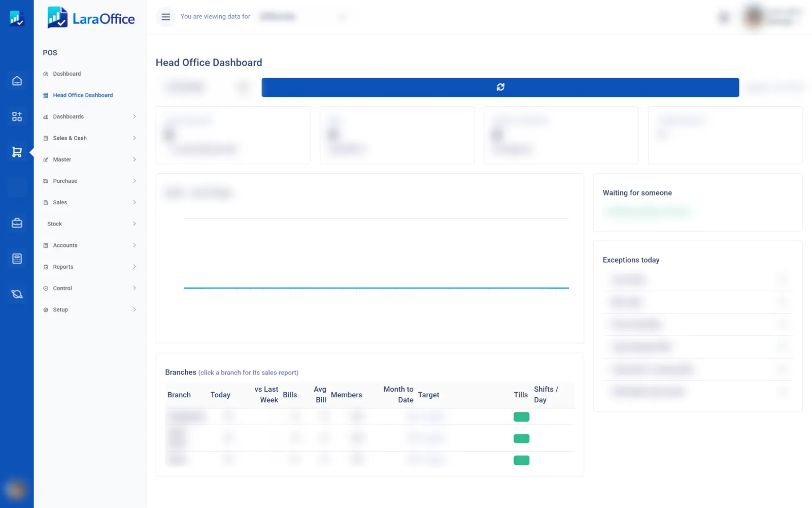The width and height of the screenshot is (812, 508).
Task: Select the POS cart icon in left rail
Action: point(17,152)
